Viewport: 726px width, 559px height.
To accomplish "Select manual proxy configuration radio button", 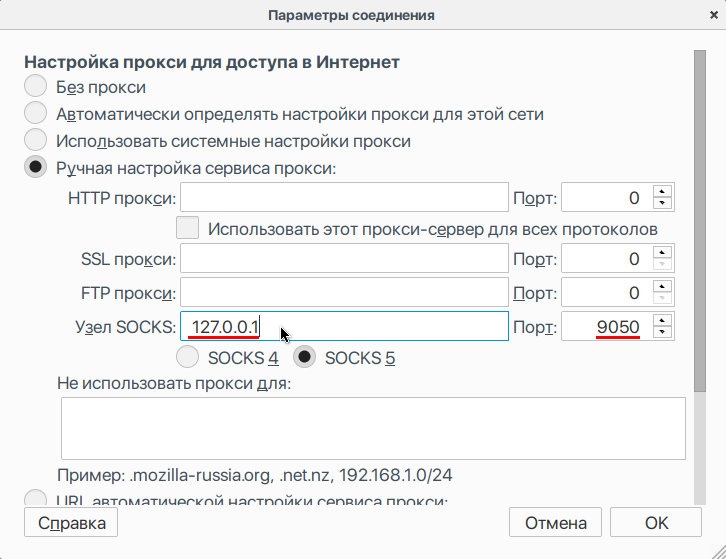I will [36, 168].
